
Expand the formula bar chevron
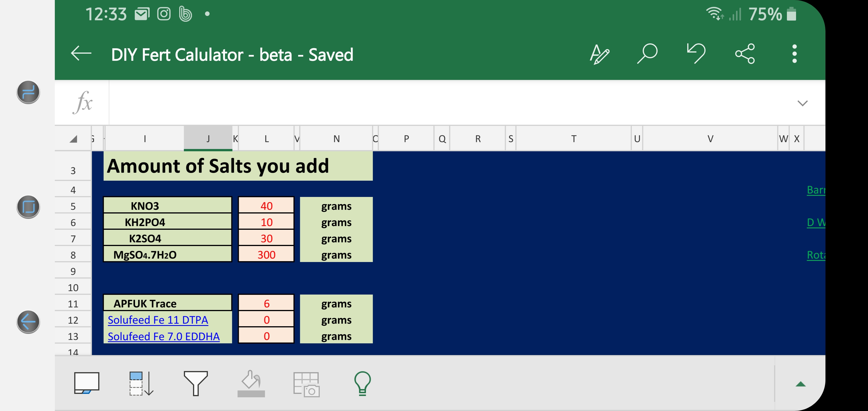coord(803,103)
